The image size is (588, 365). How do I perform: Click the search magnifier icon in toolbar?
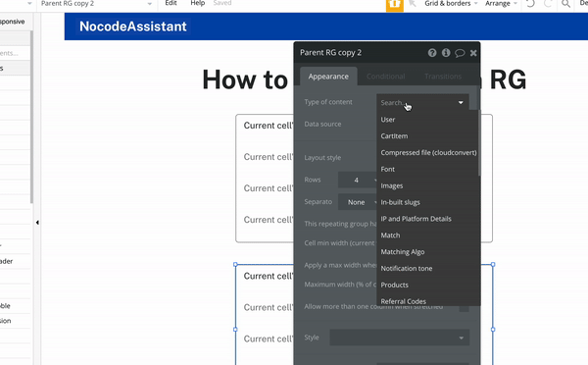(x=565, y=4)
